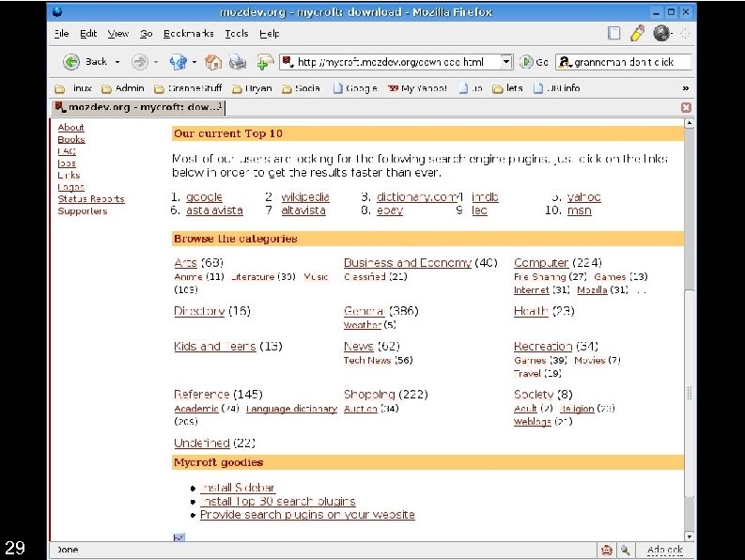Screen dimensions: 745x560
Task: Click in the URL address field
Action: 397,62
